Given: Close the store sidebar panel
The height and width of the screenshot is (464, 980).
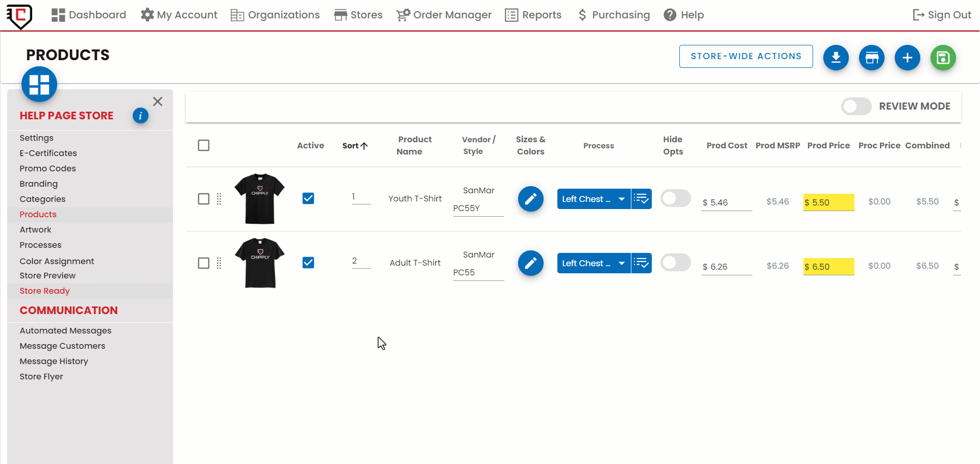Looking at the screenshot, I should tap(158, 101).
